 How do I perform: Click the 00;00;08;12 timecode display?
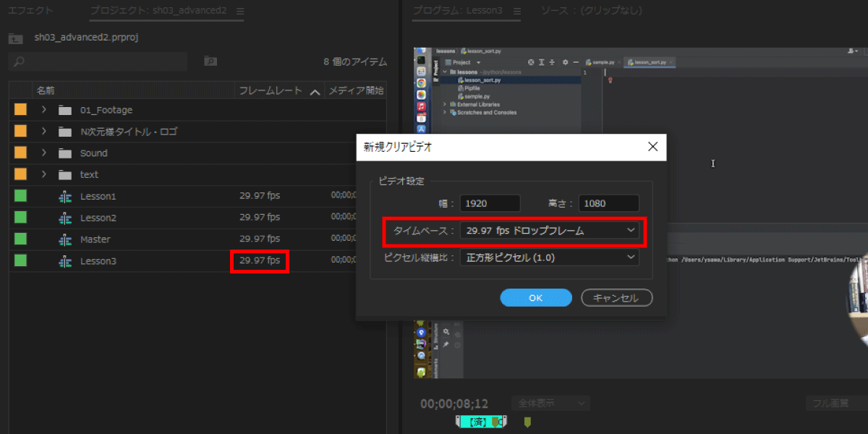click(454, 404)
